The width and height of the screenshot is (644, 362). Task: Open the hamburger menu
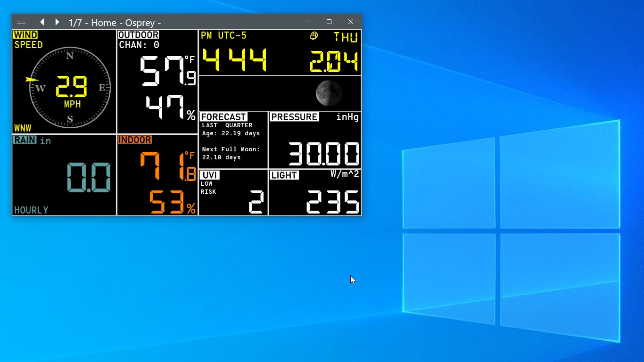[21, 22]
